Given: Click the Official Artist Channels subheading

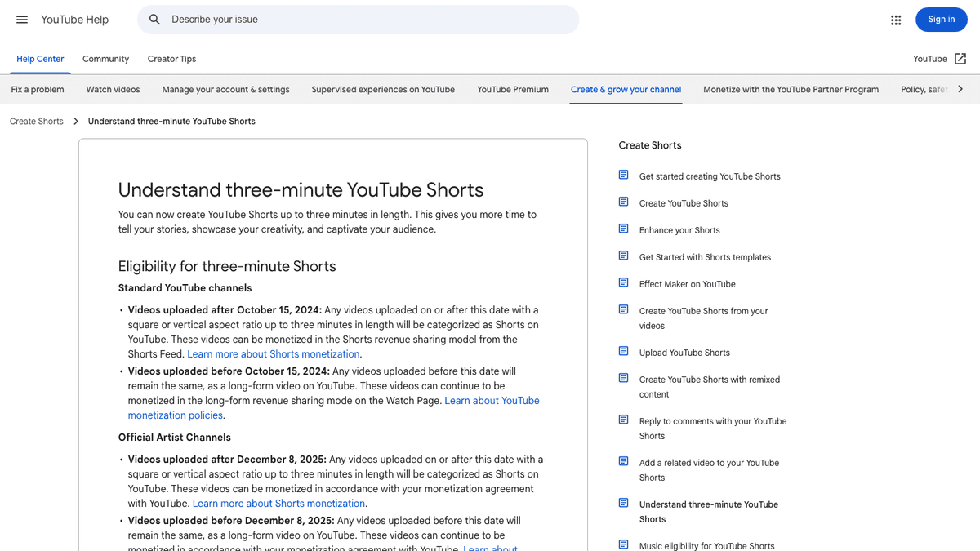Looking at the screenshot, I should pyautogui.click(x=175, y=438).
